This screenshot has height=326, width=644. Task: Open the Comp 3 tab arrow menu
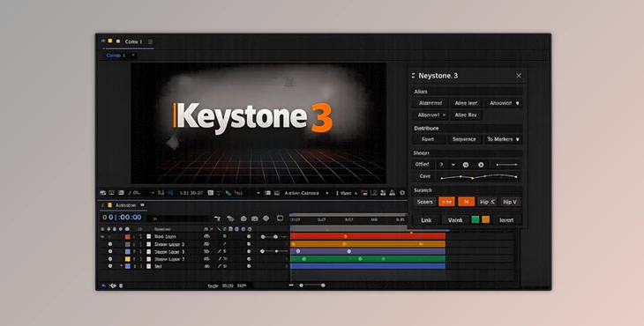tap(133, 56)
